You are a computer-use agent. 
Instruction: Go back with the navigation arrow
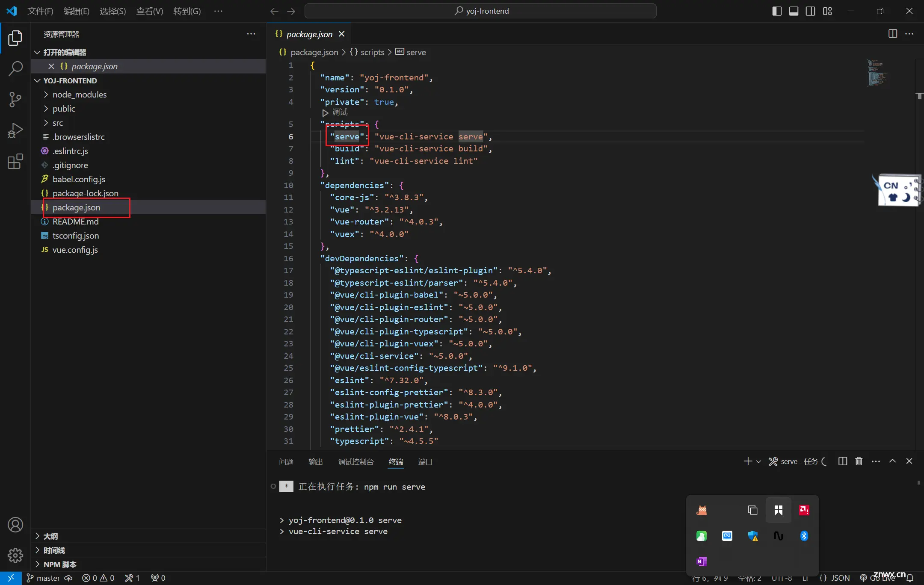[x=275, y=11]
